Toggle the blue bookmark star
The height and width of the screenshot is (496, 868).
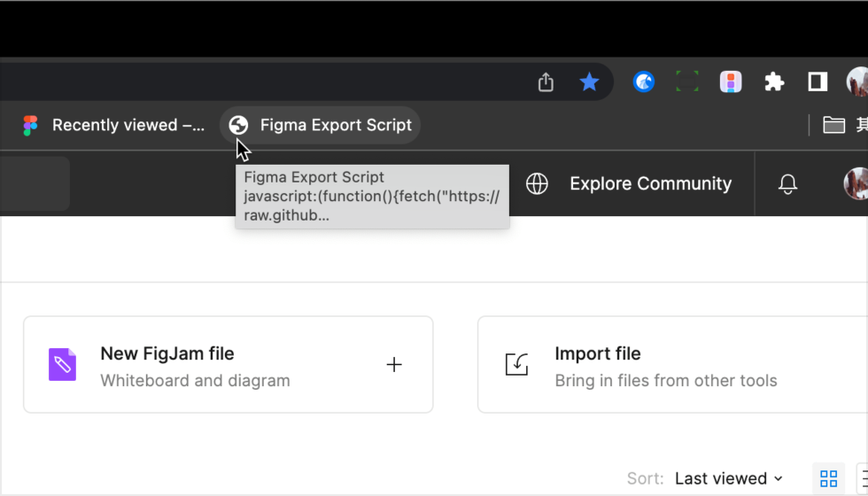pos(589,81)
